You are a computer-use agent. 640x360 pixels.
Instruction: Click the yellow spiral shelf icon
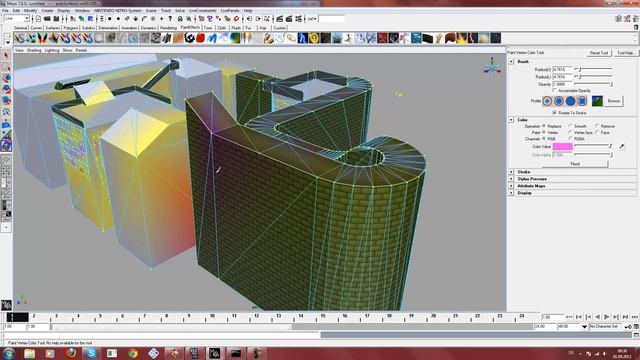tap(314, 38)
